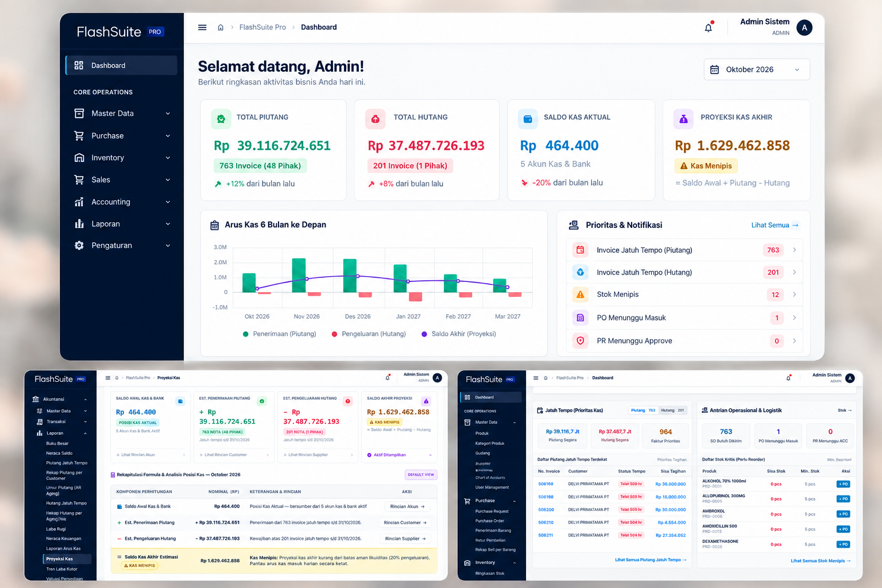Click the 763 badge on Invoice Jatuh Tempo (Piutang)
Viewport: 882px width, 588px height.
tap(773, 250)
